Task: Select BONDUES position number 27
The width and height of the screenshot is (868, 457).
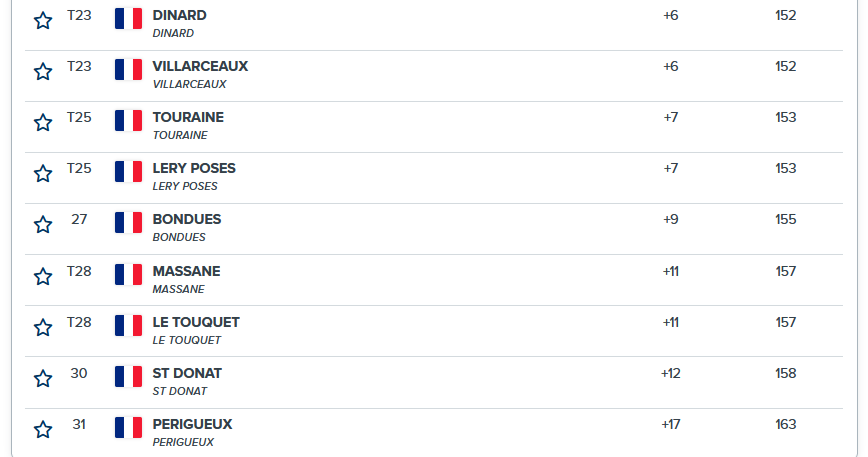Action: [x=79, y=220]
